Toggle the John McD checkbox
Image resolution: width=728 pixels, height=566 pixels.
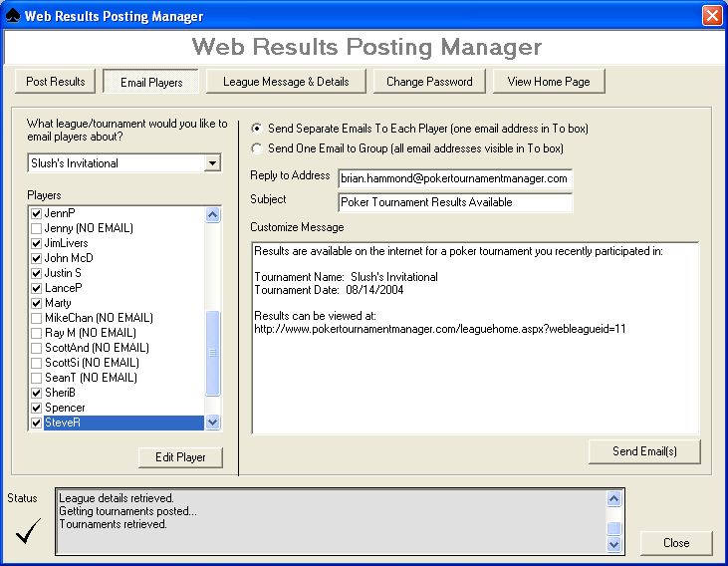(36, 258)
